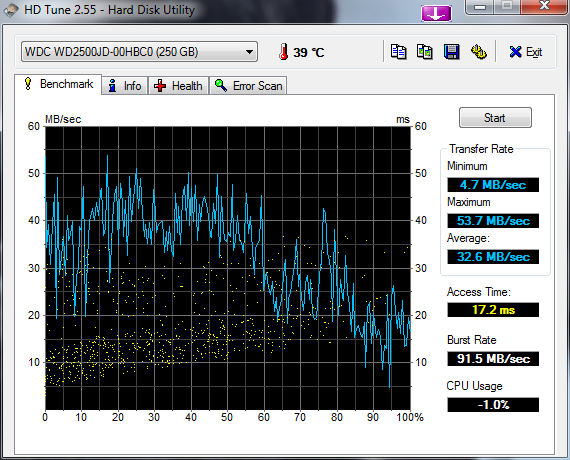570x460 pixels.
Task: Start the benchmark test
Action: click(495, 117)
